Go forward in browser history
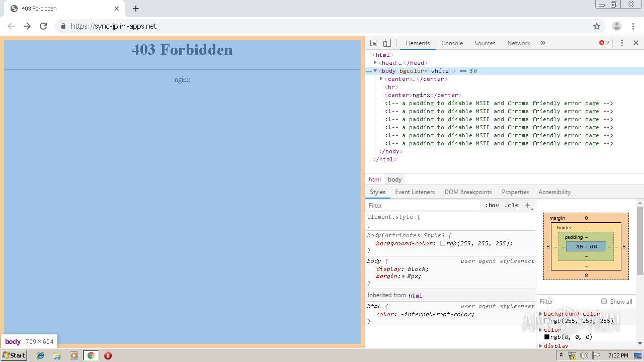The width and height of the screenshot is (644, 362). [x=27, y=26]
